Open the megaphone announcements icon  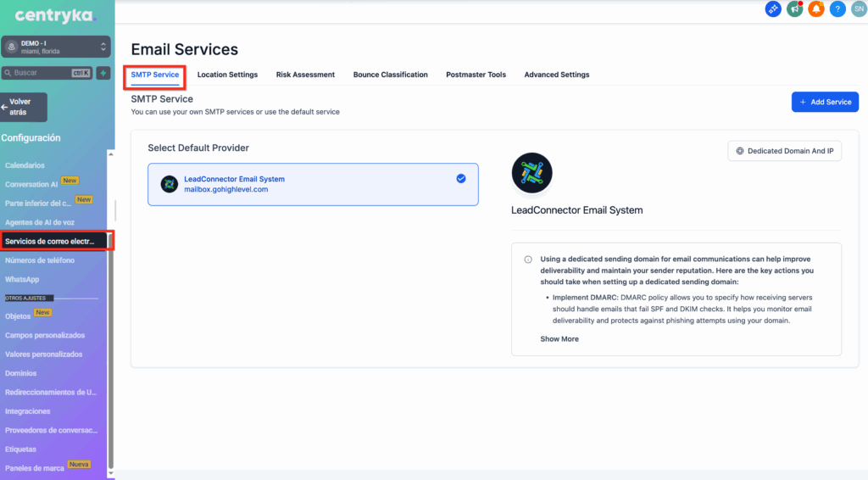(794, 9)
